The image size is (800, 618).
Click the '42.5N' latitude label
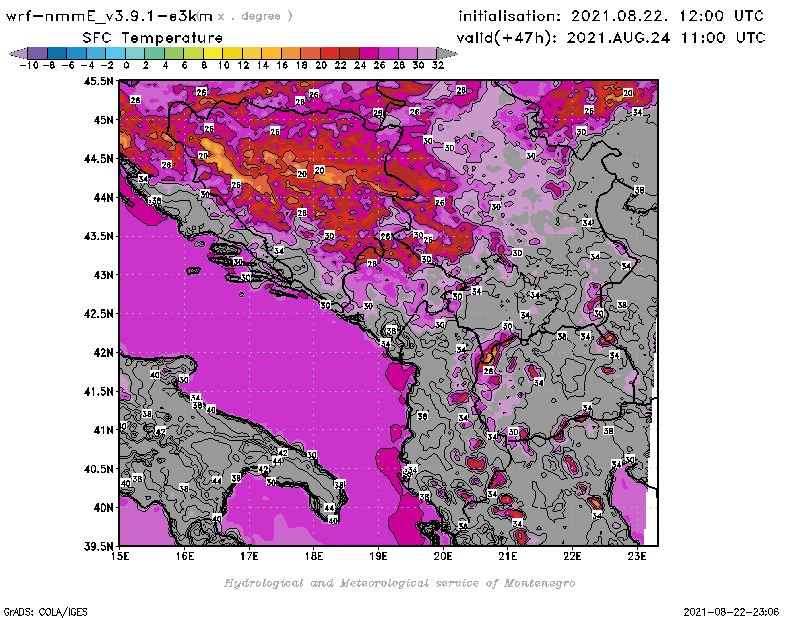(98, 314)
